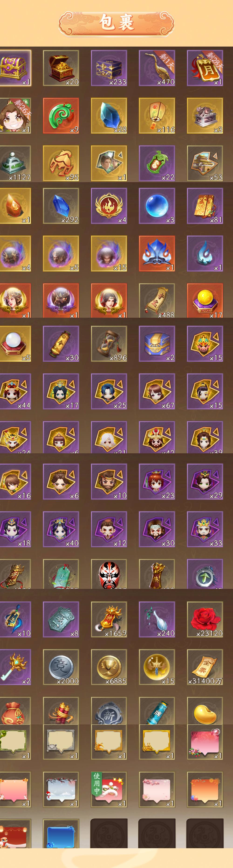
Task: Click the red rose item x23120
Action: [205, 619]
